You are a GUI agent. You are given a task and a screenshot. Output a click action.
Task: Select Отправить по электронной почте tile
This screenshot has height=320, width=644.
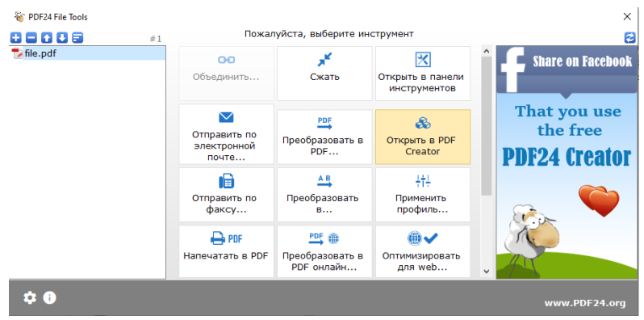pos(226,134)
